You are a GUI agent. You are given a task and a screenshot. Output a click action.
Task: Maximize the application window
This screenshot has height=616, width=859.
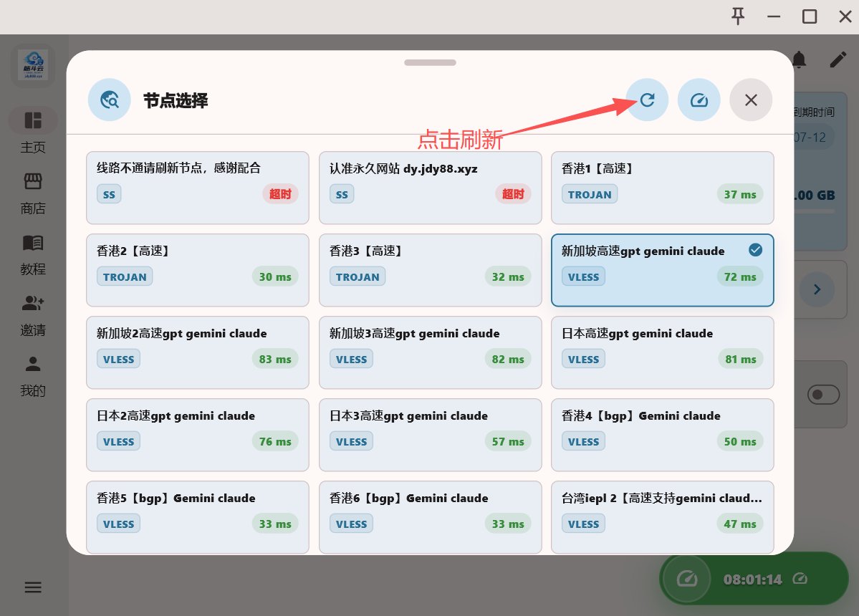809,16
